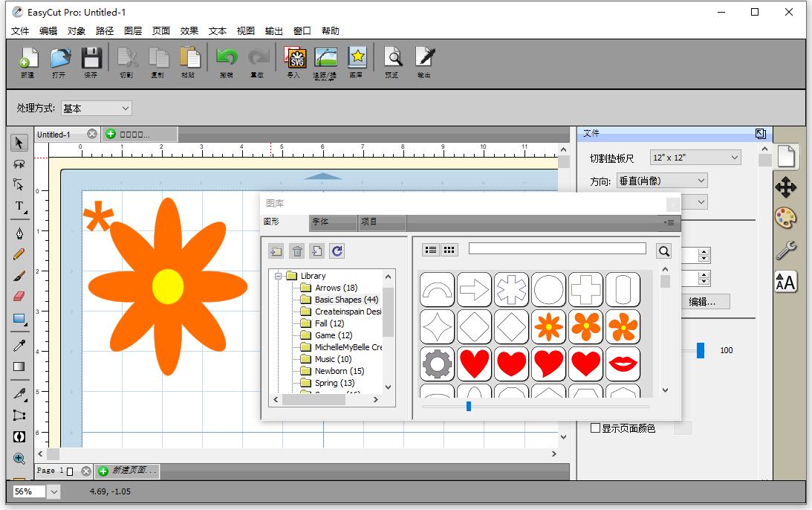The width and height of the screenshot is (812, 510).
Task: Close the Page 1 tab
Action: pyautogui.click(x=86, y=471)
